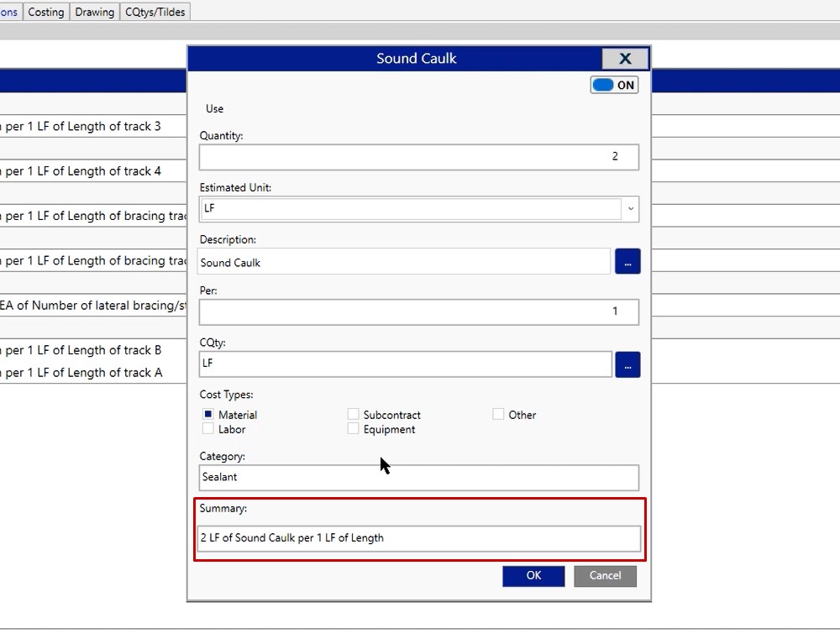Tick the Equipment cost type checkbox
This screenshot has width=840, height=644.
354,429
